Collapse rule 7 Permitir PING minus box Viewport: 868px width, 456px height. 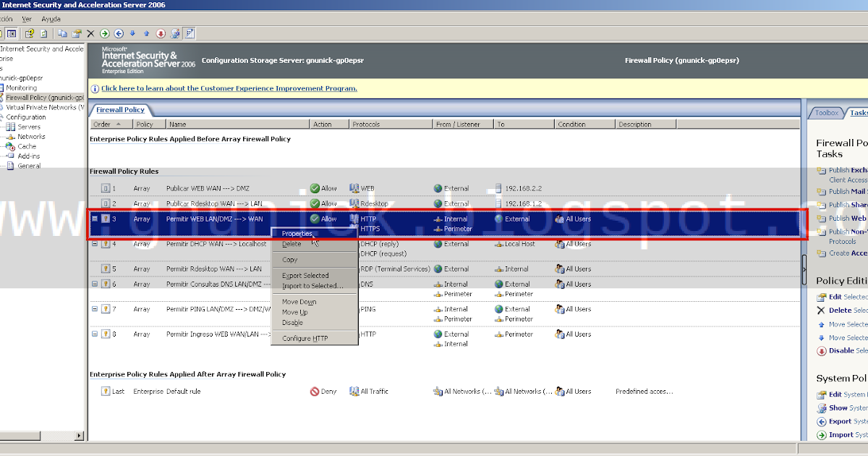coord(95,308)
